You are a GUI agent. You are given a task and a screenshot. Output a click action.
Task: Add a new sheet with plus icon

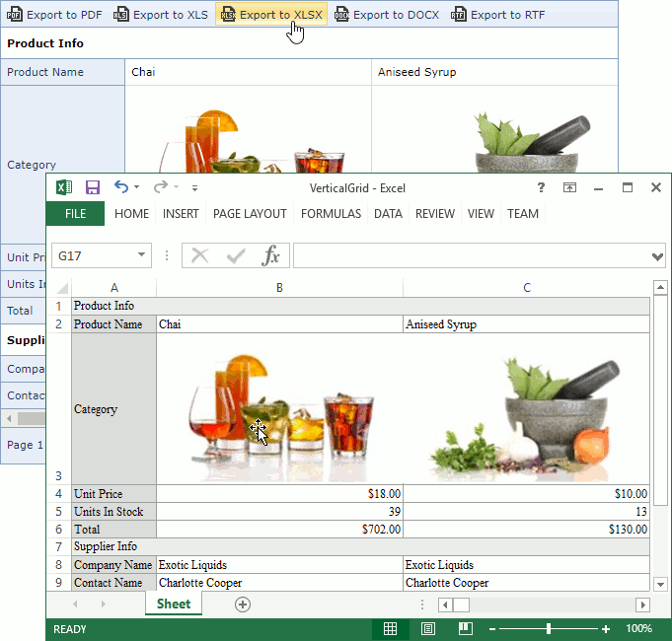243,605
